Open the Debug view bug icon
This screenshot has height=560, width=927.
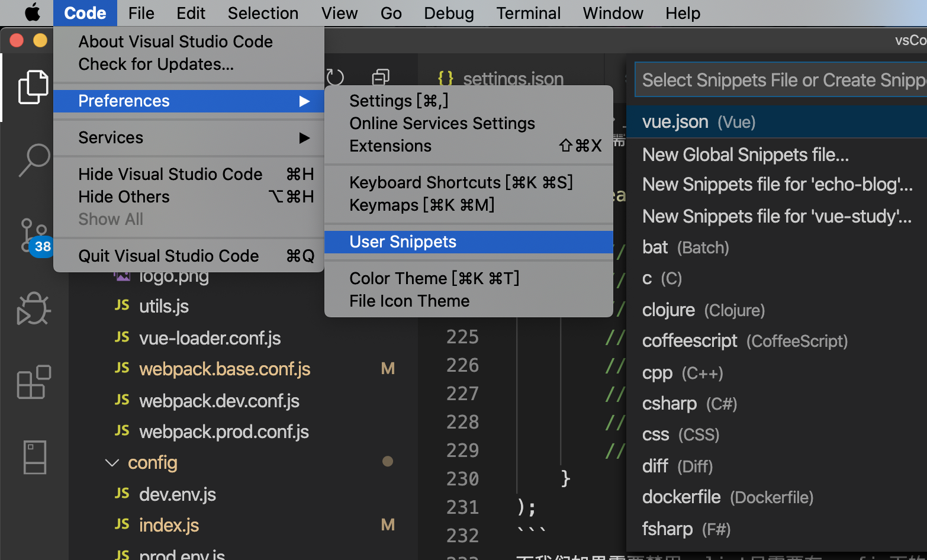point(34,308)
